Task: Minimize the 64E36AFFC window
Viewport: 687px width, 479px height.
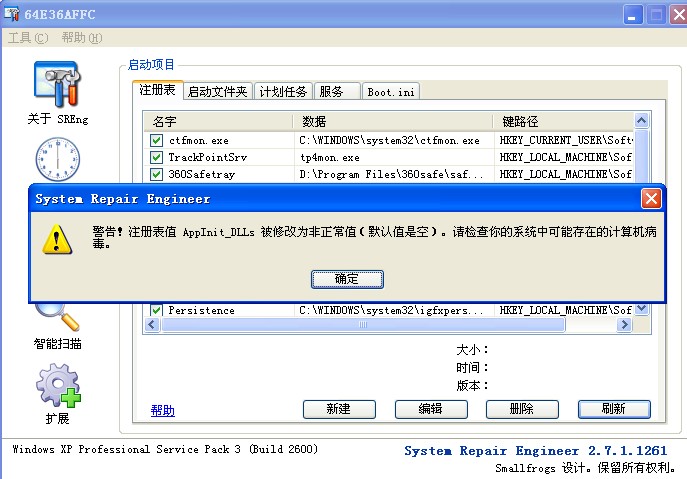Action: coord(633,15)
